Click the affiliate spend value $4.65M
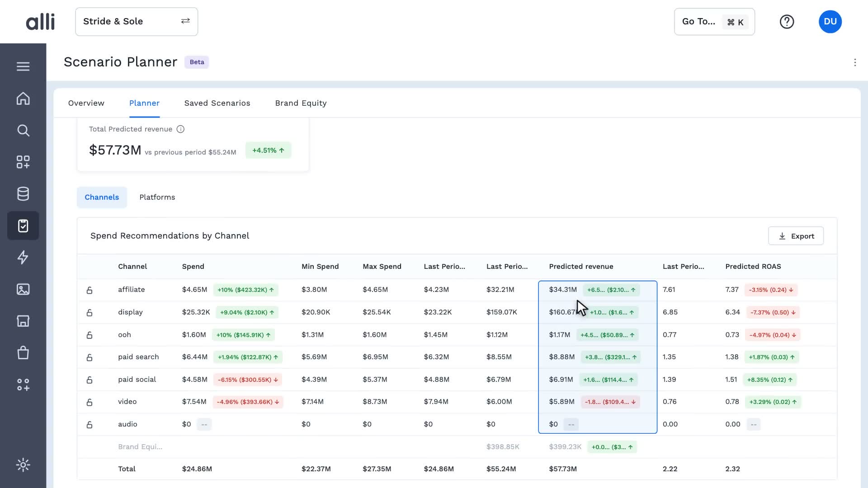The image size is (868, 488). (194, 290)
